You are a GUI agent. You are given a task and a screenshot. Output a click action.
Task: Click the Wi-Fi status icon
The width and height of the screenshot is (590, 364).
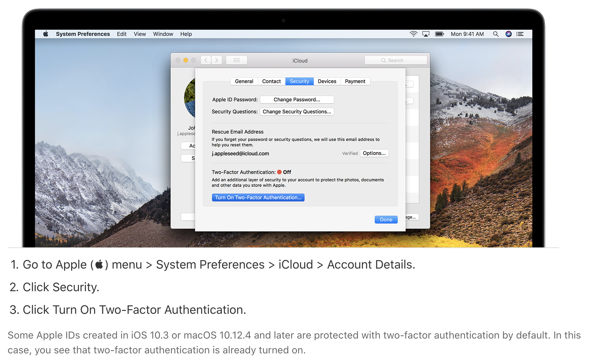click(x=413, y=34)
